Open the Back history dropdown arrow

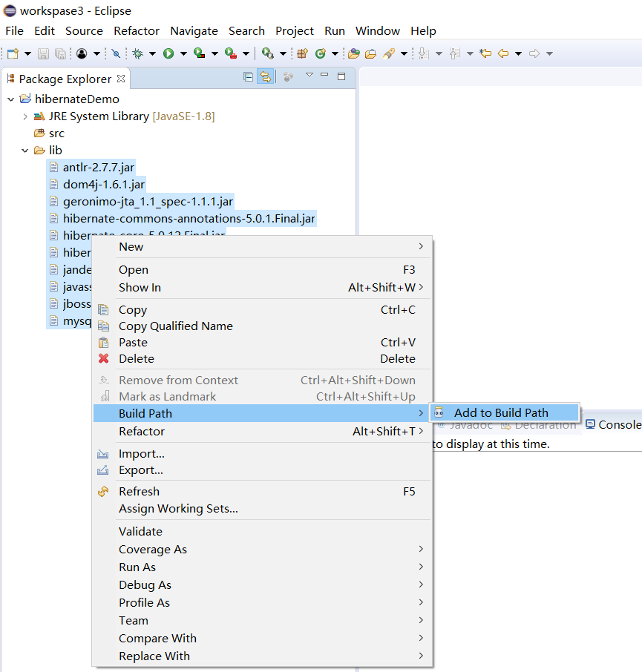[x=519, y=53]
